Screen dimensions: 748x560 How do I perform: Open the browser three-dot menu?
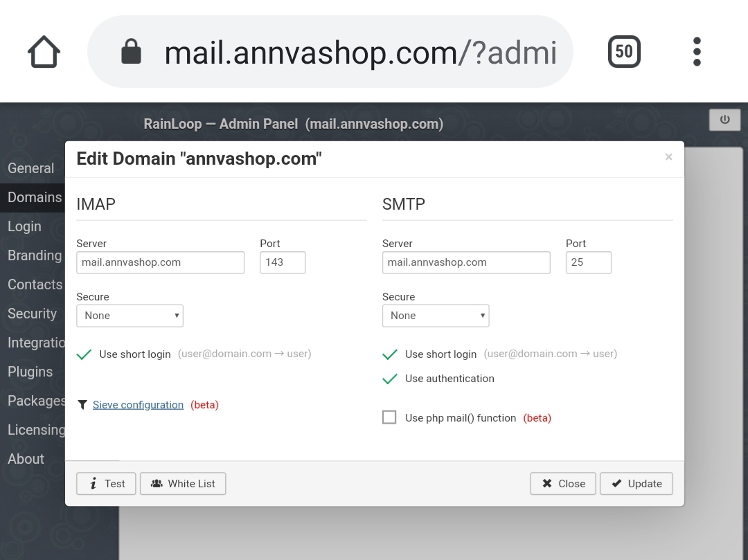pos(696,51)
